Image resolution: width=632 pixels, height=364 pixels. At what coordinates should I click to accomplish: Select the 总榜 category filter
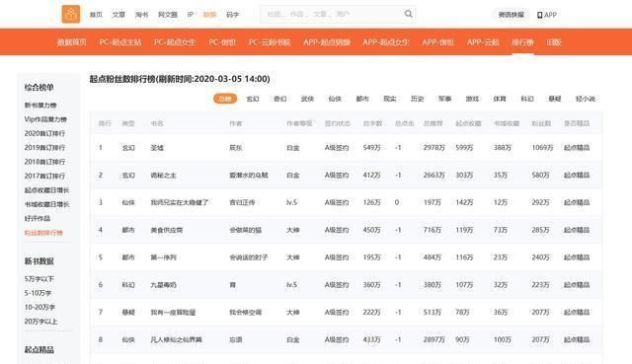pyautogui.click(x=225, y=99)
